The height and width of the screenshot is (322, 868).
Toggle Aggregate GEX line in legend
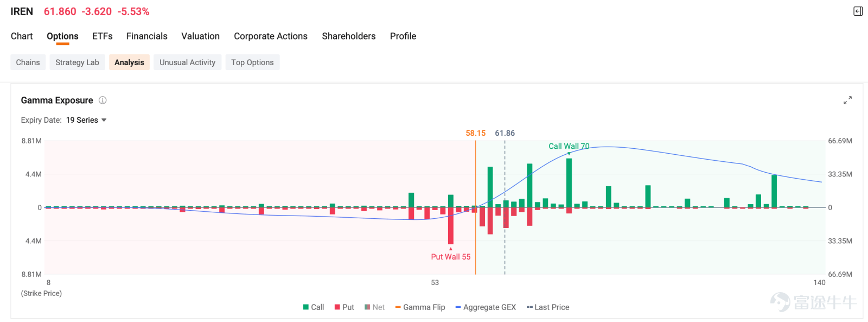486,307
